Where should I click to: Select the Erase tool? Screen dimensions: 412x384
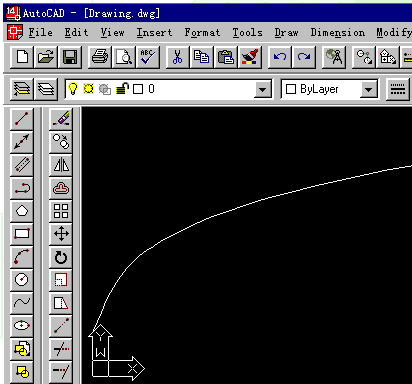click(61, 119)
